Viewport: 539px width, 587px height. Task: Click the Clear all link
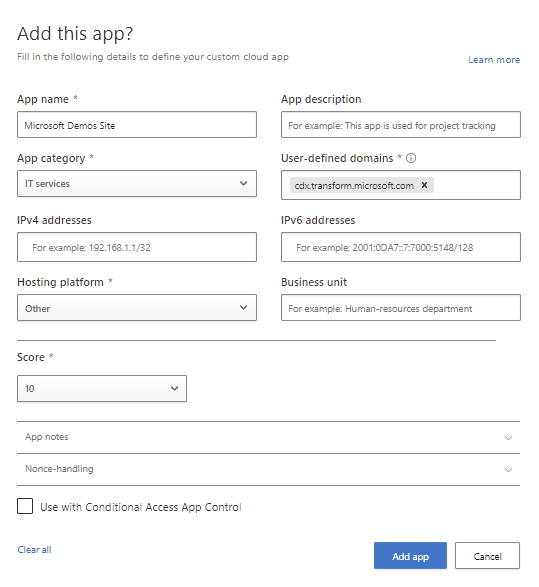[x=34, y=550]
